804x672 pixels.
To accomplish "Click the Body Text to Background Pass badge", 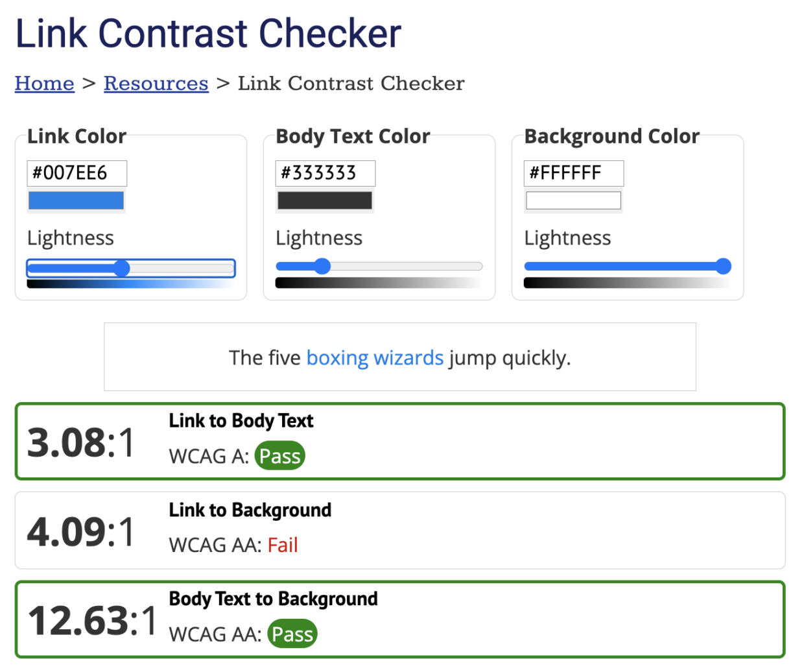I will tap(292, 634).
